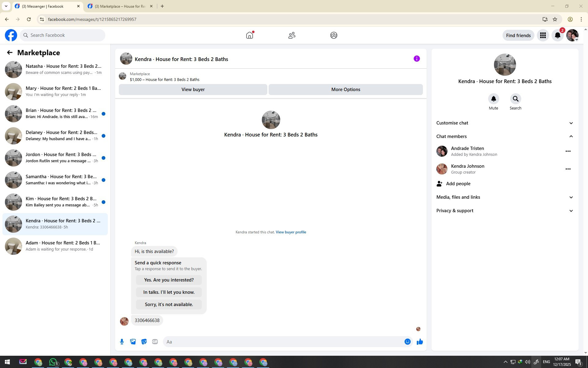The width and height of the screenshot is (588, 368).
Task: Open Delaney House for Rent conversation
Action: [55, 136]
